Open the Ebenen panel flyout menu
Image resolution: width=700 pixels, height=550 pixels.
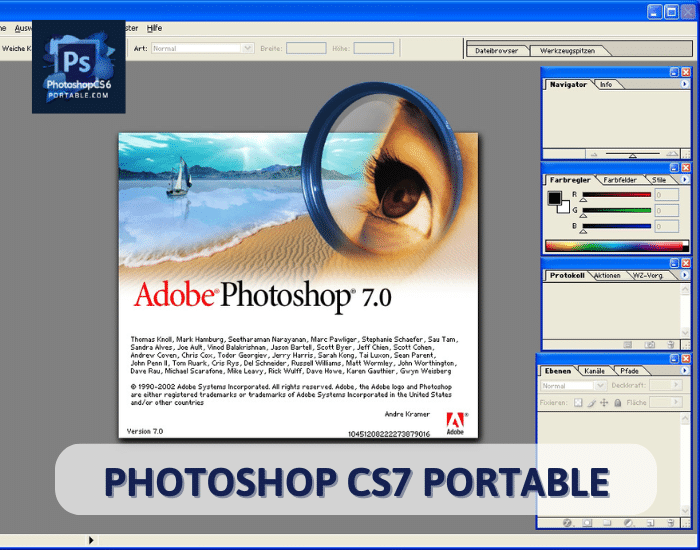click(x=685, y=371)
